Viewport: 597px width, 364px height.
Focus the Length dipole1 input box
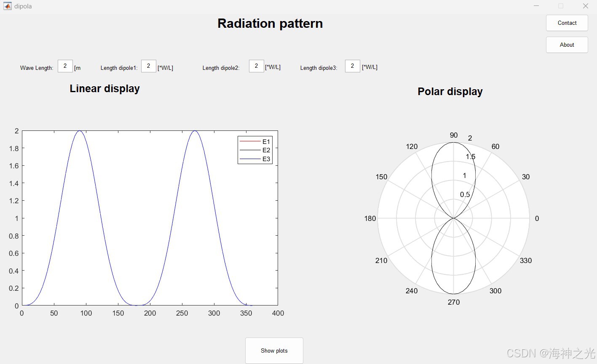pyautogui.click(x=148, y=66)
